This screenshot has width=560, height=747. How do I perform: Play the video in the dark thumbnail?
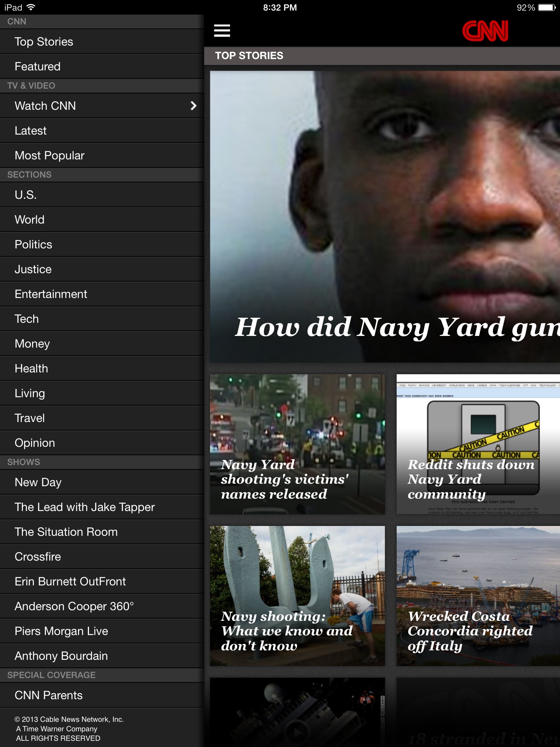point(297,732)
